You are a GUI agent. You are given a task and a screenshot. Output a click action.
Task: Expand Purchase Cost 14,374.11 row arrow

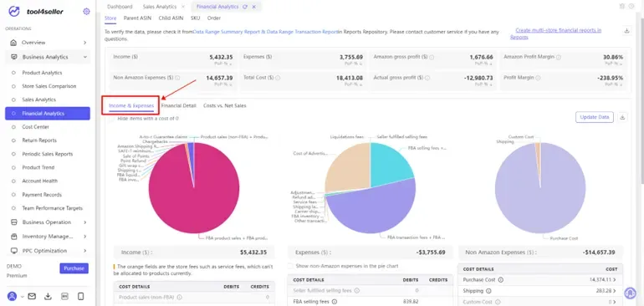click(x=616, y=280)
